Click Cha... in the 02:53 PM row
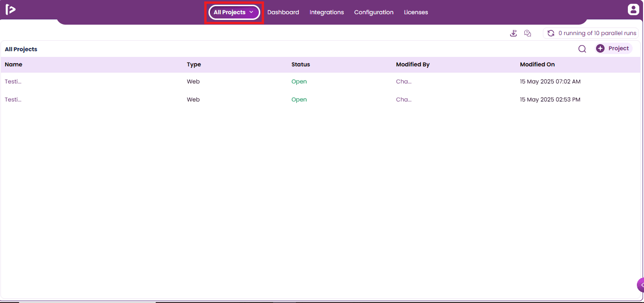Viewport: 644px width, 303px height. point(404,100)
